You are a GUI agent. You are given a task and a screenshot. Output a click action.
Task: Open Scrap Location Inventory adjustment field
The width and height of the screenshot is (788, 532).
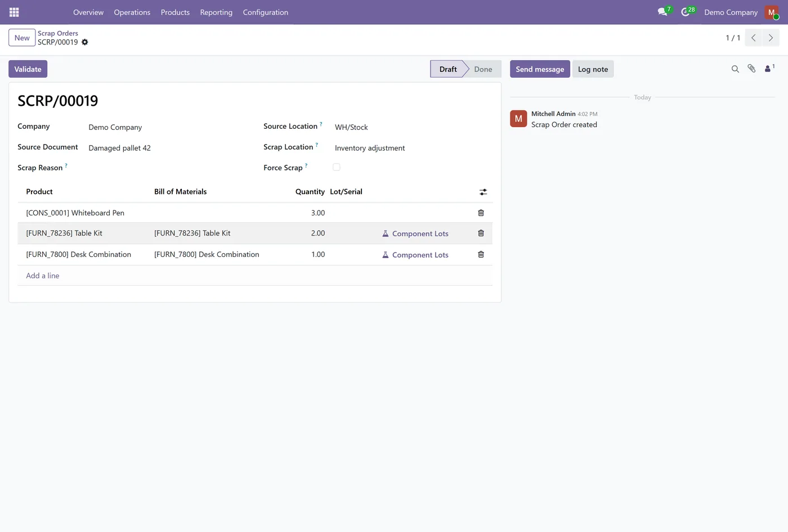tap(413, 148)
